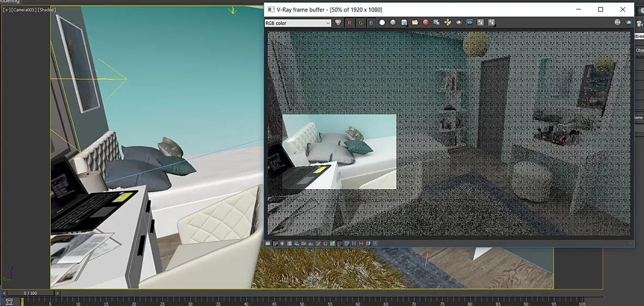644x306 pixels.
Task: Click the monochromatic mode gray circle
Action: (x=393, y=23)
